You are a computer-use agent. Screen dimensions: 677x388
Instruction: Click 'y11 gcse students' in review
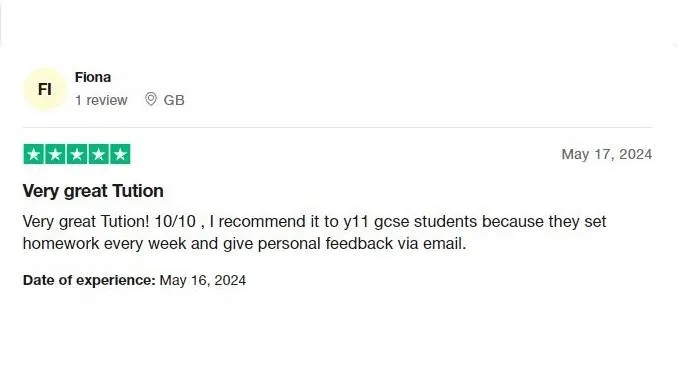410,222
